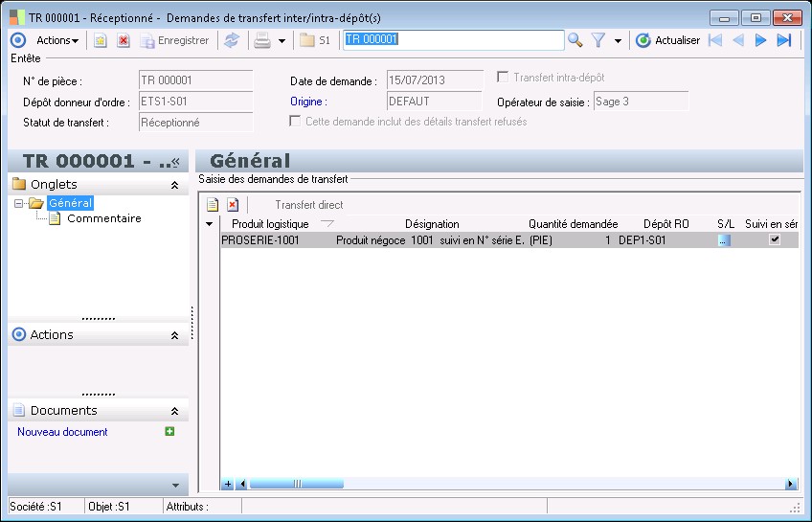Viewport: 812px width, 522px height.
Task: Click the N° de pièce field
Action: (195, 80)
